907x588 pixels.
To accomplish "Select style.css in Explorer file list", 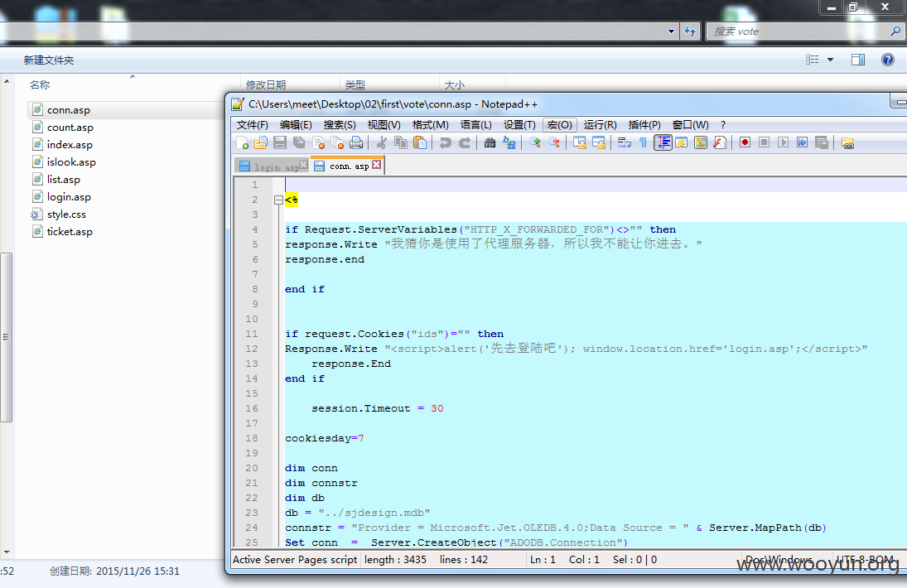I will click(x=66, y=214).
